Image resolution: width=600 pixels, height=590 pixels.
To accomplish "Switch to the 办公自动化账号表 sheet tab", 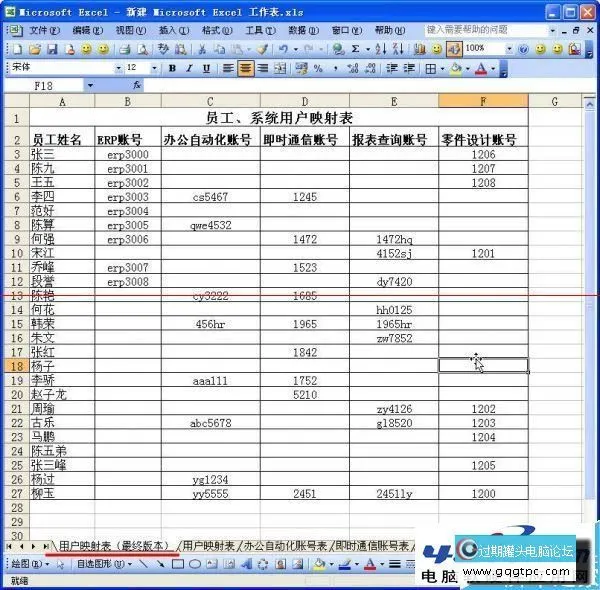I will [x=285, y=546].
